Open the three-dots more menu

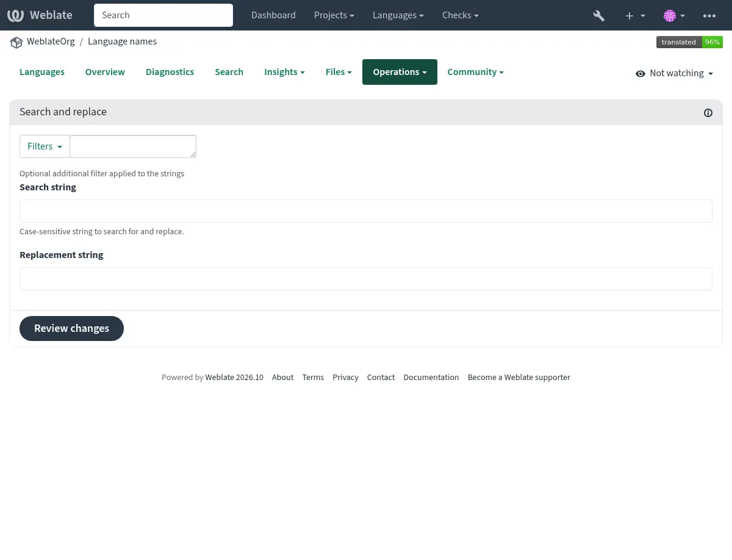[709, 16]
